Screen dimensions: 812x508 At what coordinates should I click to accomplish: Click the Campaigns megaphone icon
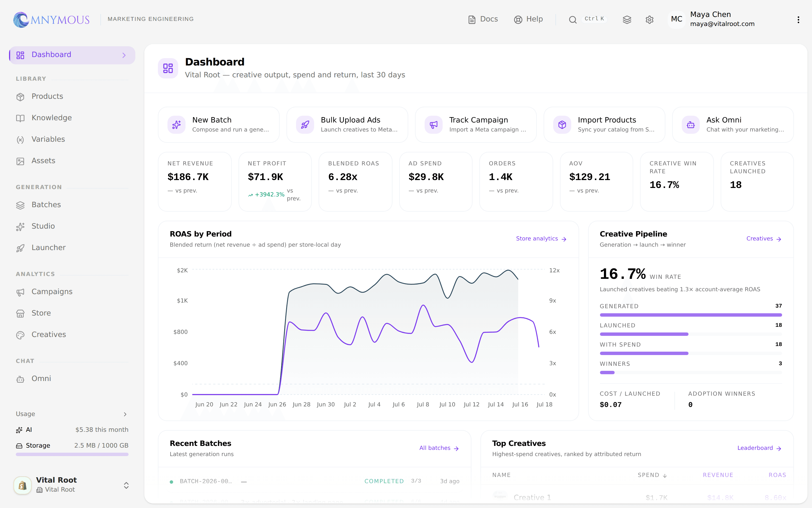21,292
